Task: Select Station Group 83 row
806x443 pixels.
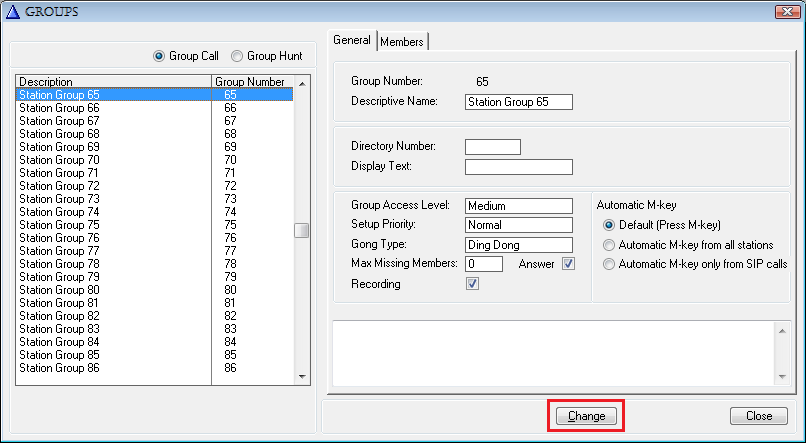Action: click(155, 329)
